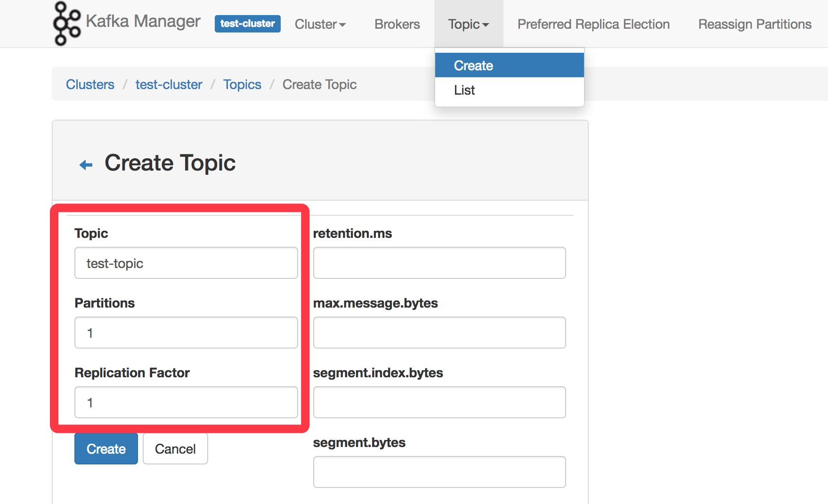Click the Replication Factor label
The height and width of the screenshot is (504, 828).
point(132,373)
